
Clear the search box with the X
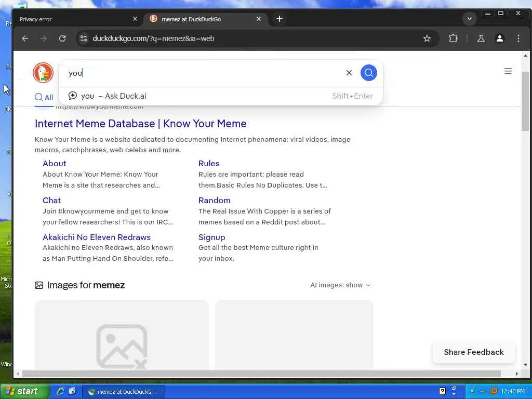coord(349,73)
